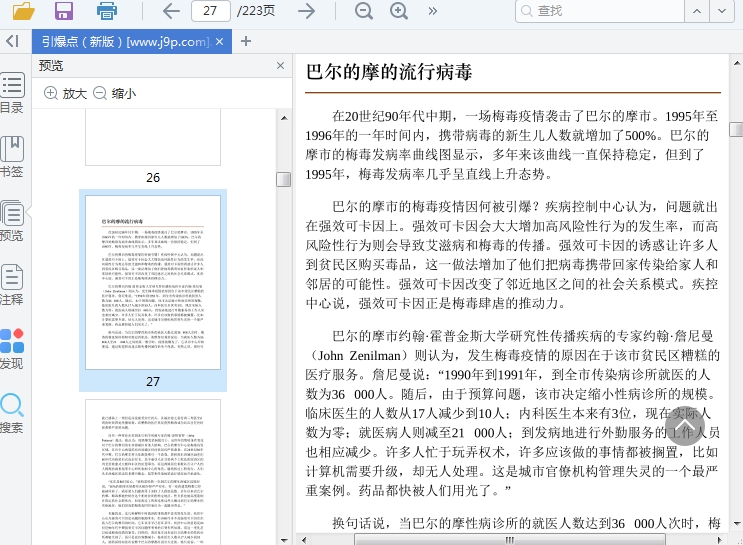Open the annotations (注释) sidebar panel

click(x=12, y=284)
